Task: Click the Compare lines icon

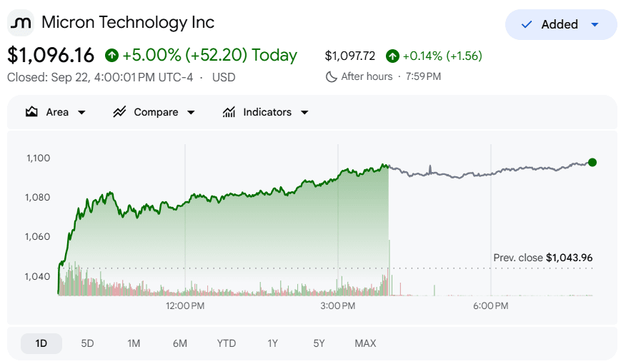Action: tap(119, 112)
